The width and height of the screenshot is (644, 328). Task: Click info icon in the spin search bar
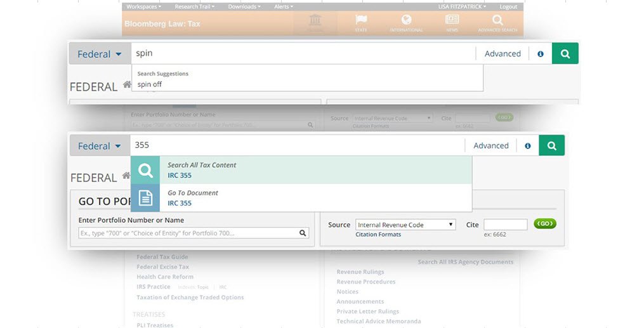tap(541, 54)
